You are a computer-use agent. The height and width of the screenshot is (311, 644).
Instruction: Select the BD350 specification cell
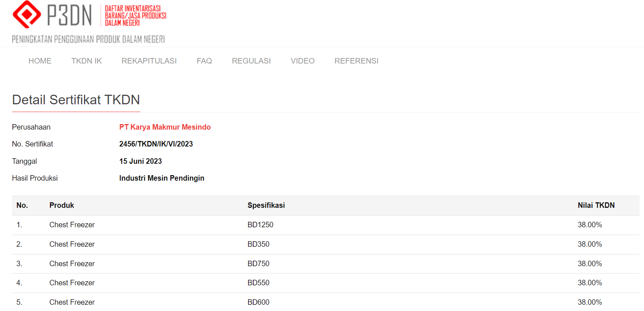[x=258, y=244]
